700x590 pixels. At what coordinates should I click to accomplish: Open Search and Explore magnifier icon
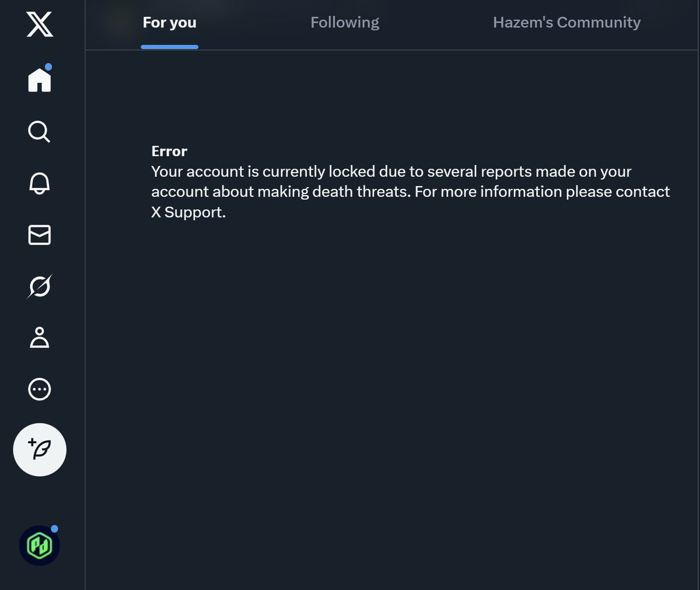coord(39,132)
